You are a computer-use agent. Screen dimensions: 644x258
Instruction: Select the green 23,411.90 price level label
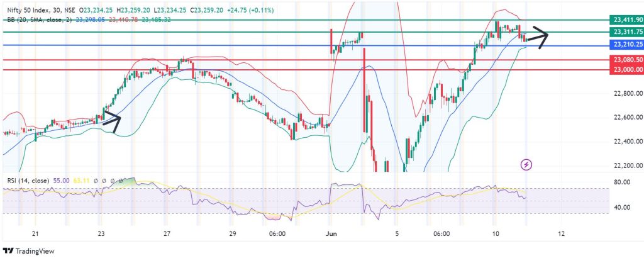coord(627,20)
